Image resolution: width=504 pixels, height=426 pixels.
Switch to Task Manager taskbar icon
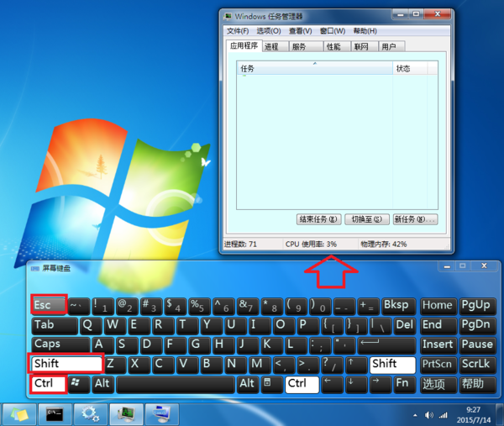126,414
